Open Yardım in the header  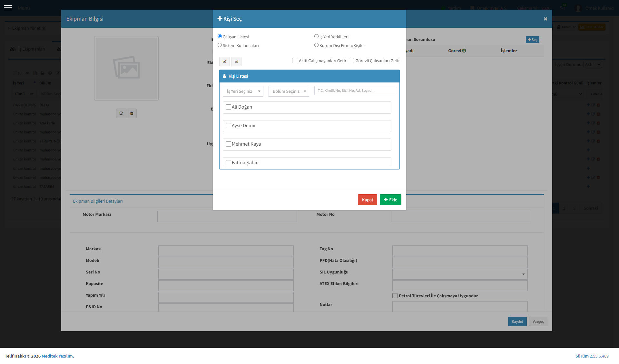(451, 8)
